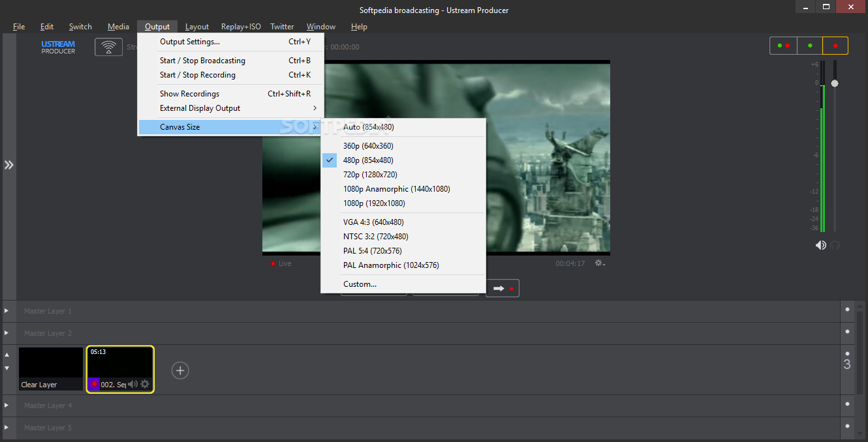
Task: Select 1080p (1920x1080) canvas size
Action: click(403, 203)
